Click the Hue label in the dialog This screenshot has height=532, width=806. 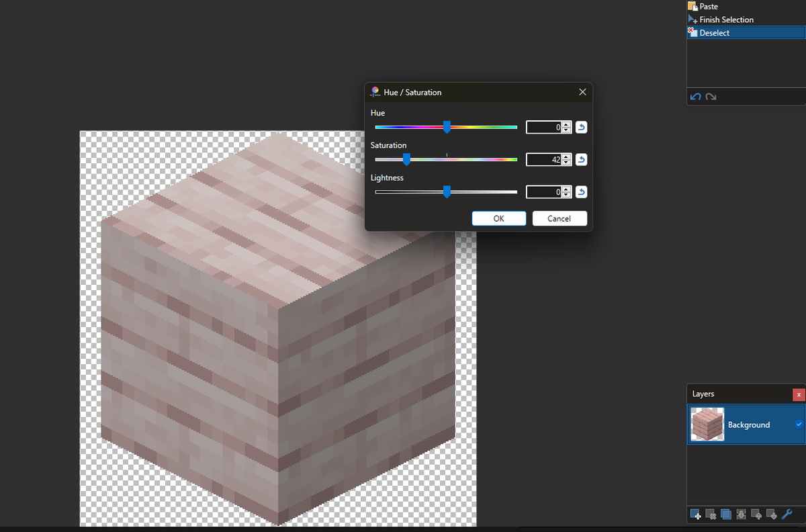click(377, 113)
